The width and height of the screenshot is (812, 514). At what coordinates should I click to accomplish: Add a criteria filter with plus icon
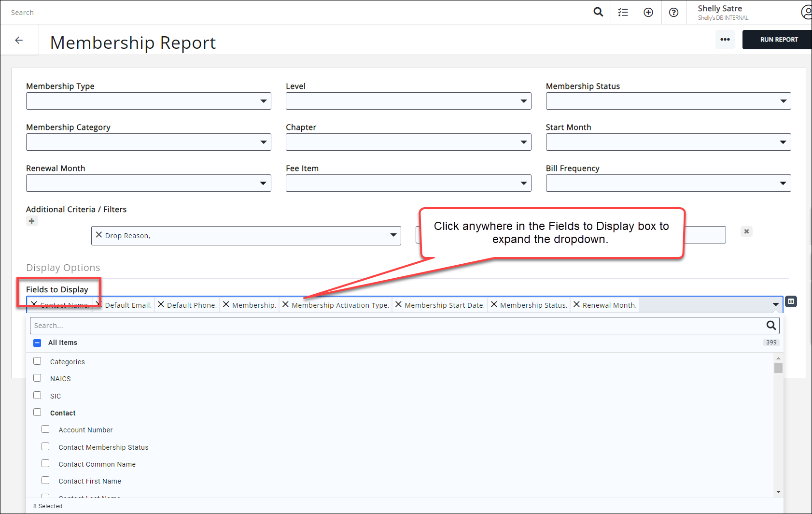32,221
